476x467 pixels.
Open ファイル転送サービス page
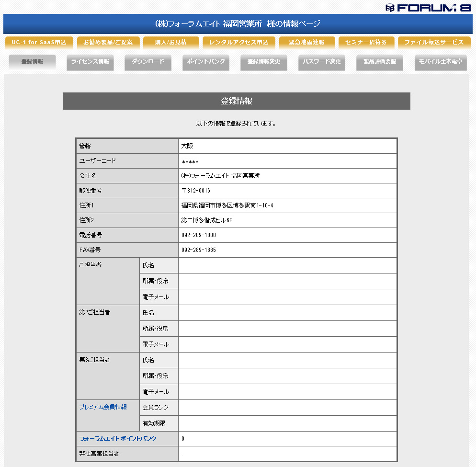(x=434, y=43)
